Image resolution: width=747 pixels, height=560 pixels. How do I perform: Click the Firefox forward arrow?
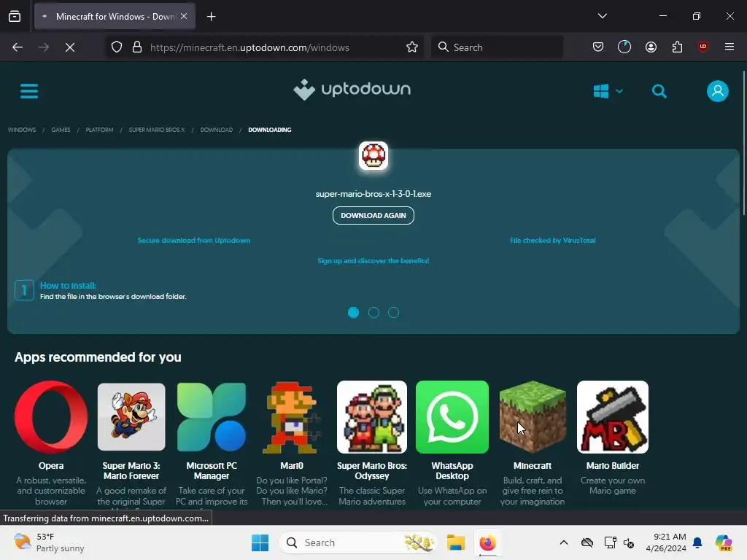coord(44,47)
